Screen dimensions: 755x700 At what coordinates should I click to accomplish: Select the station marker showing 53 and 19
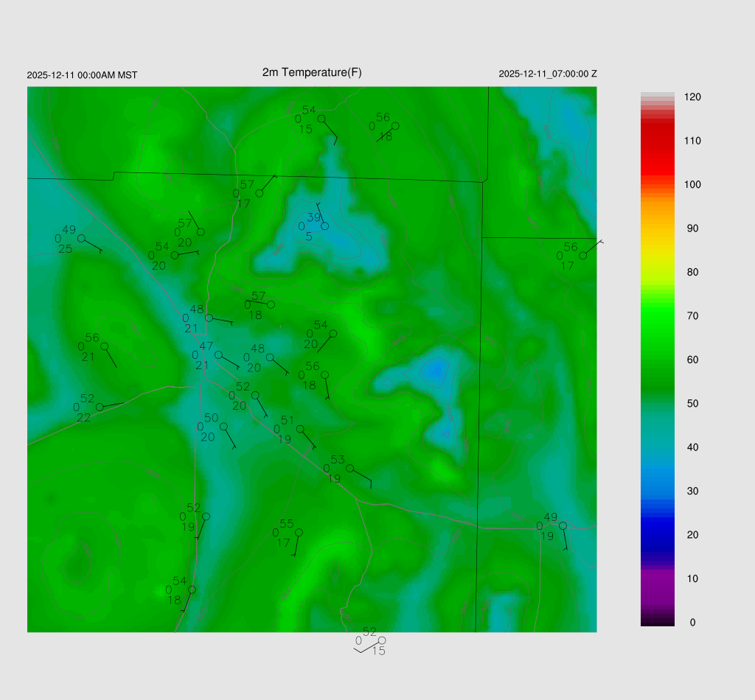pos(350,468)
